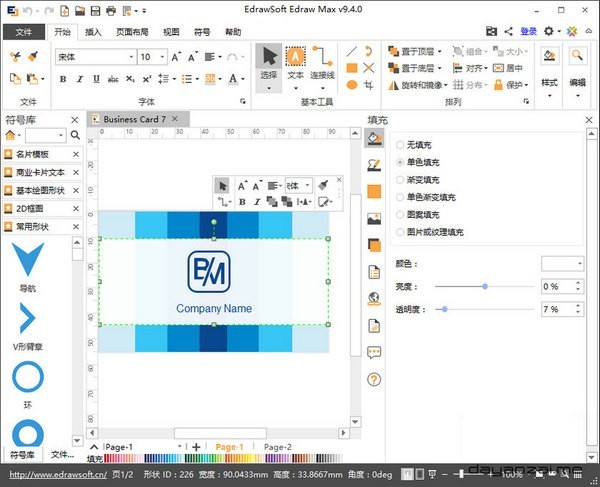Click the 登录 login link
600x487 pixels.
pos(529,31)
